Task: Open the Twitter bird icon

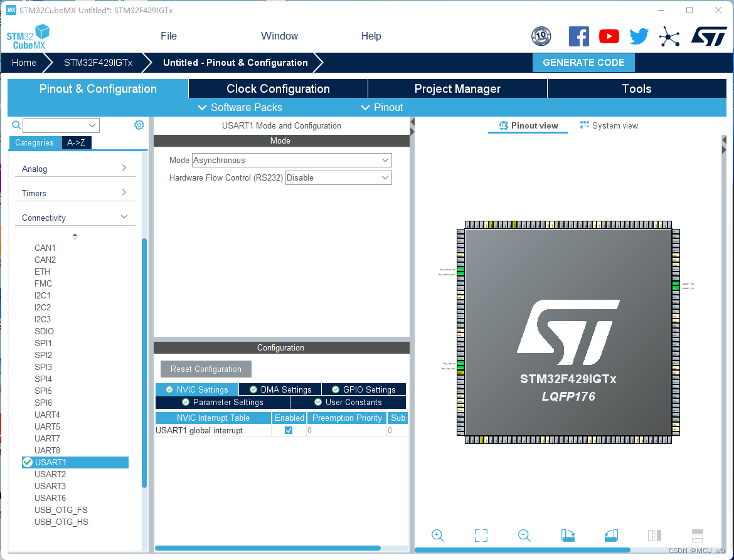Action: [639, 36]
